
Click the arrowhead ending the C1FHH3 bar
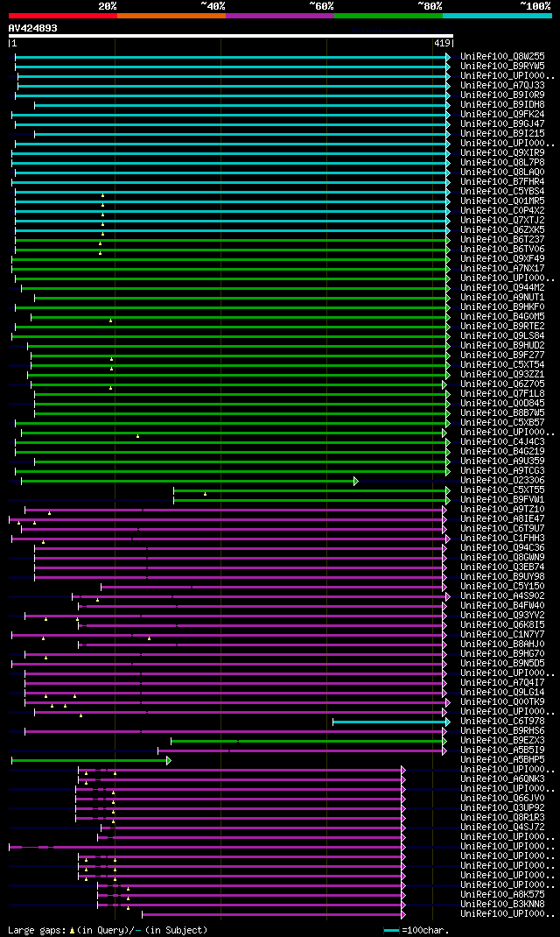[448, 539]
